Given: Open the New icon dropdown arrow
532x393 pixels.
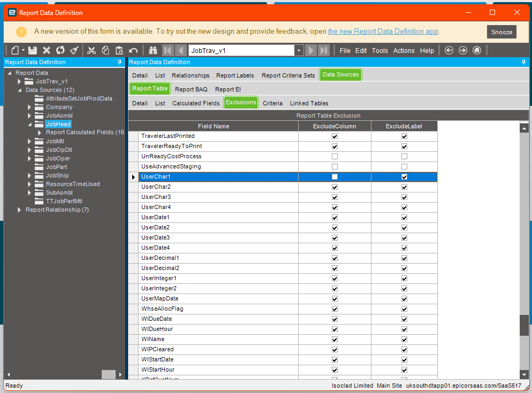Looking at the screenshot, I should [23, 50].
